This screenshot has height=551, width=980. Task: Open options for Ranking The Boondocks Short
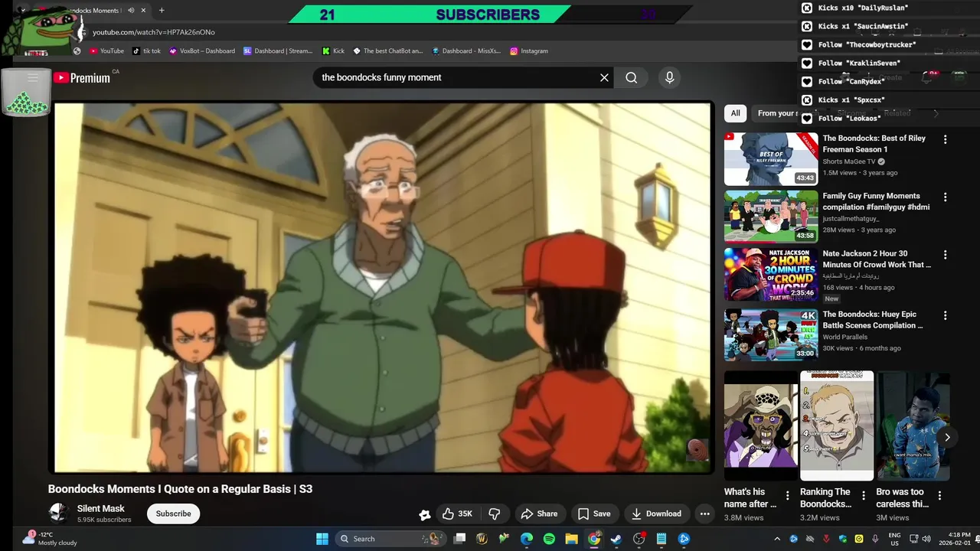point(864,495)
